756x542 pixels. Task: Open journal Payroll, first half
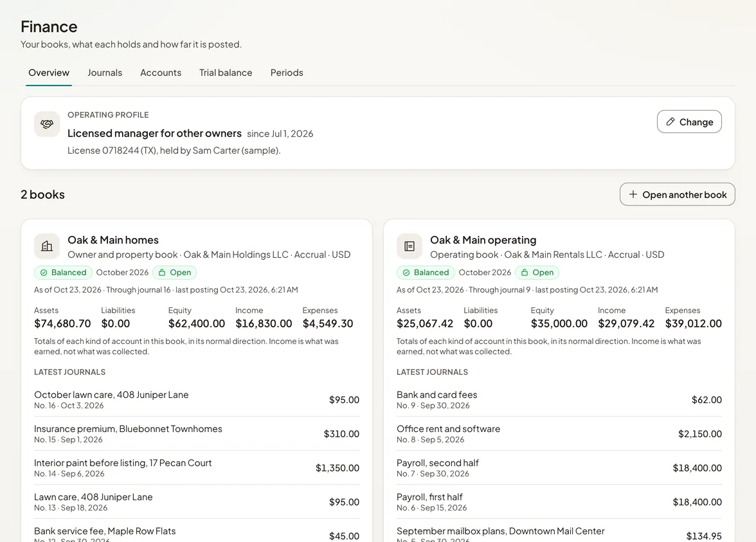[559, 502]
